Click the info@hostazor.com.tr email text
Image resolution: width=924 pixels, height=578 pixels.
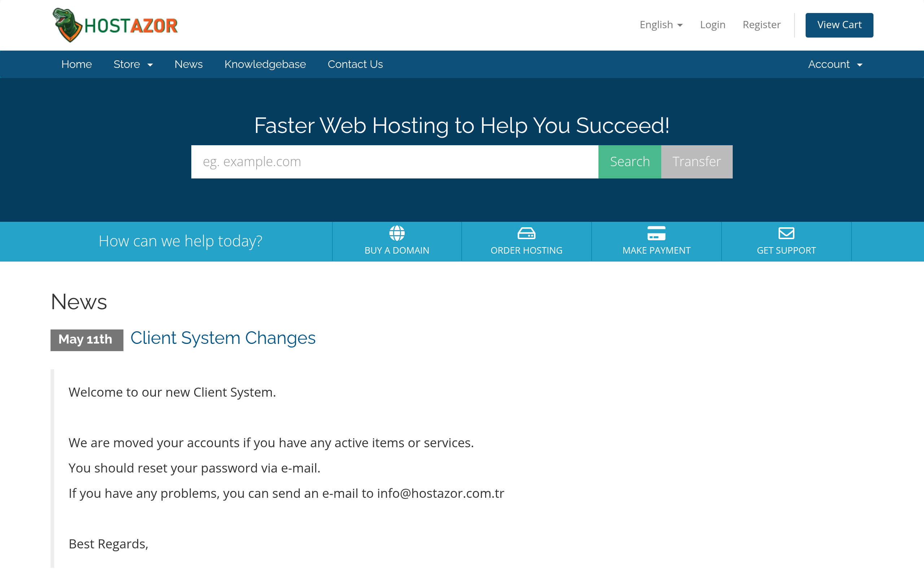441,493
